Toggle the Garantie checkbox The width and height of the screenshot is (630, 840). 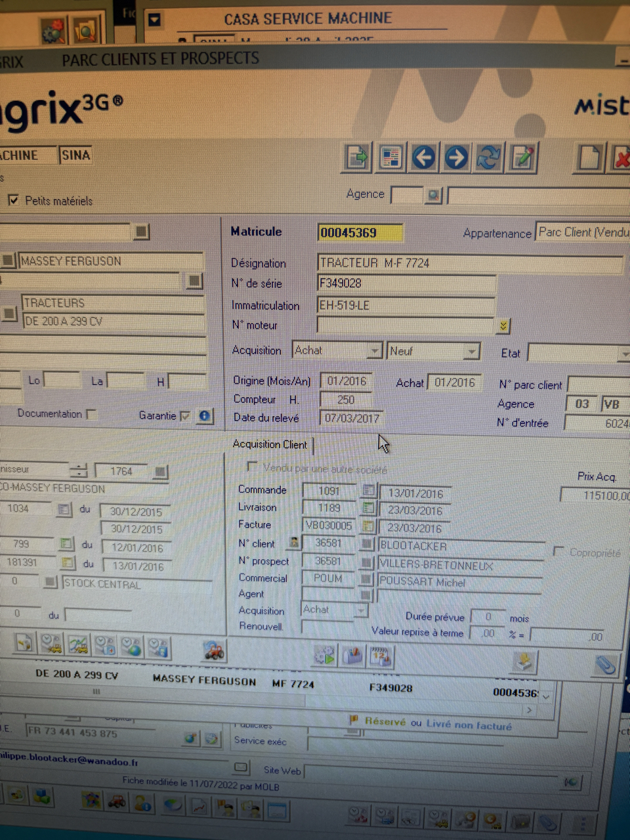click(185, 415)
